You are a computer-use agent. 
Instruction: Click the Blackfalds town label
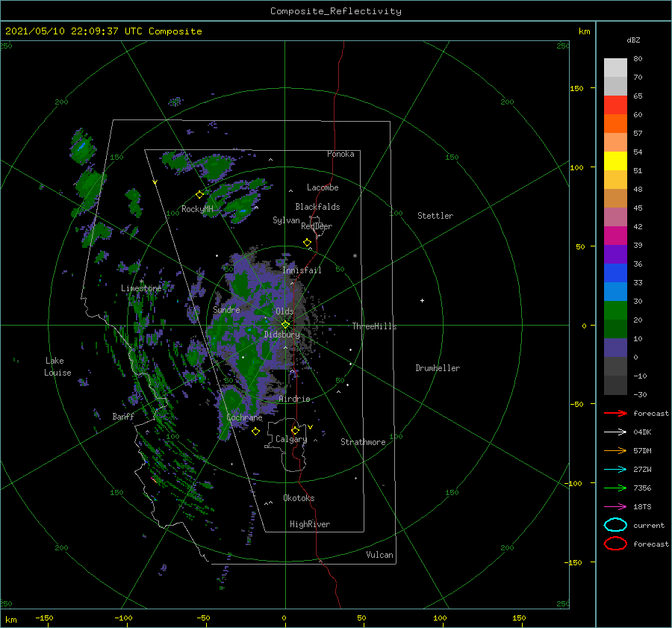point(317,207)
